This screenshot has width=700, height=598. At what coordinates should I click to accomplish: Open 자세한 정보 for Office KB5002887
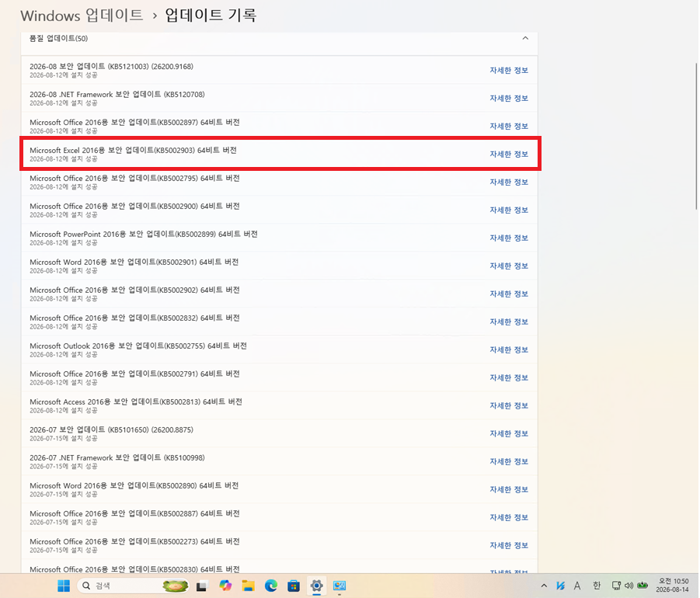pos(509,518)
